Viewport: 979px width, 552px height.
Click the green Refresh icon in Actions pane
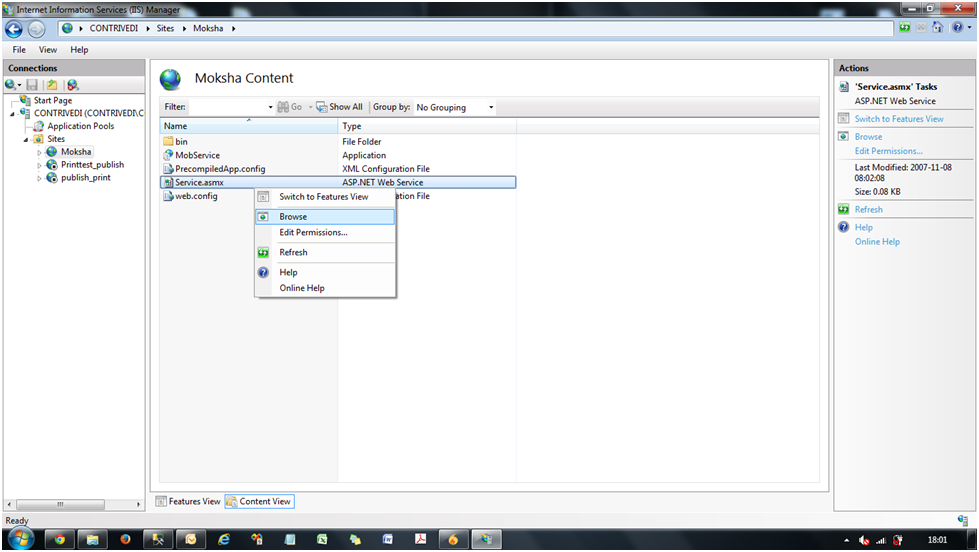point(844,209)
